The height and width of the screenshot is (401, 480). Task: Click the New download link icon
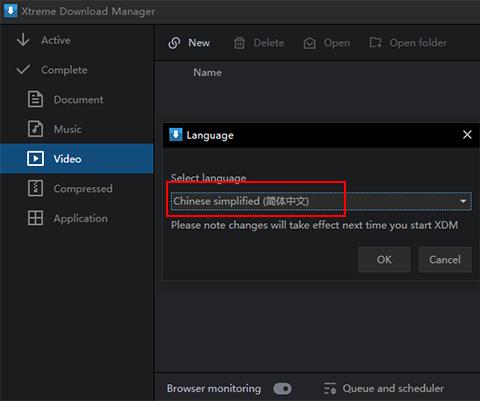(174, 43)
